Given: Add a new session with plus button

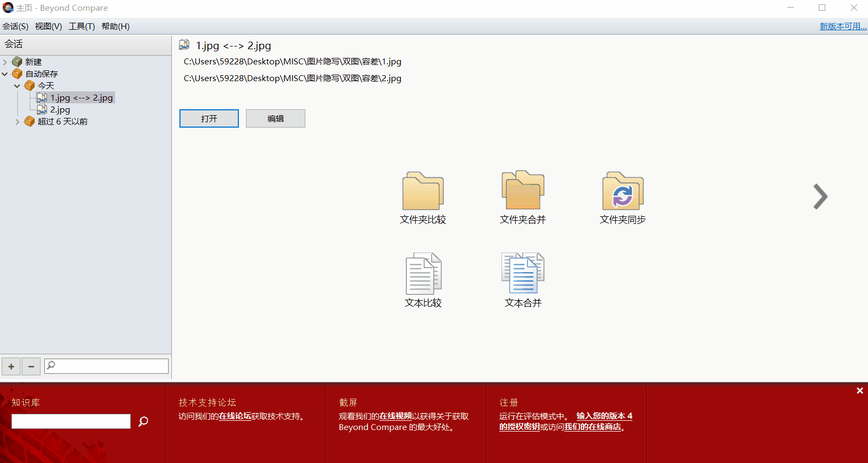Looking at the screenshot, I should point(11,366).
